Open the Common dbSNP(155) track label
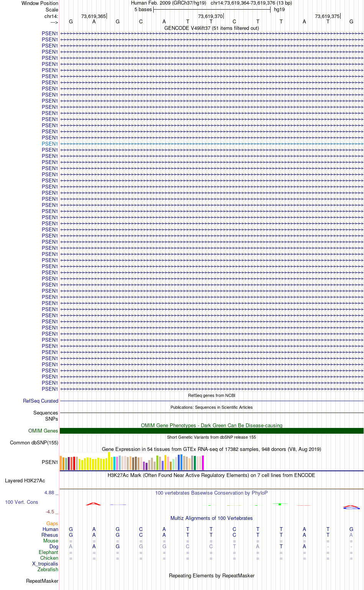This screenshot has width=364, height=590. (x=34, y=443)
